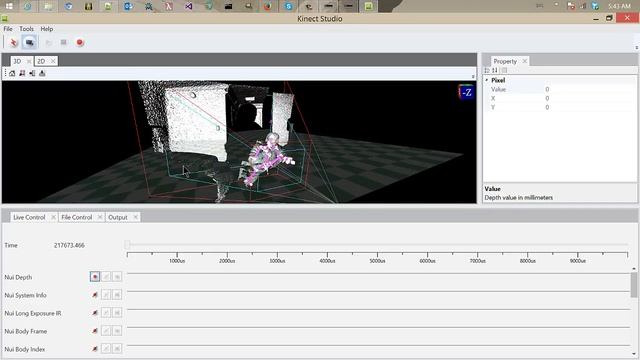
Task: Close the 3D view tab
Action: point(29,61)
